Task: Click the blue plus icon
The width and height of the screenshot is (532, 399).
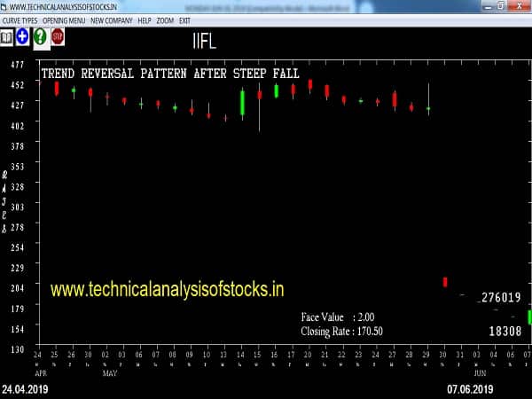Action: (x=22, y=37)
